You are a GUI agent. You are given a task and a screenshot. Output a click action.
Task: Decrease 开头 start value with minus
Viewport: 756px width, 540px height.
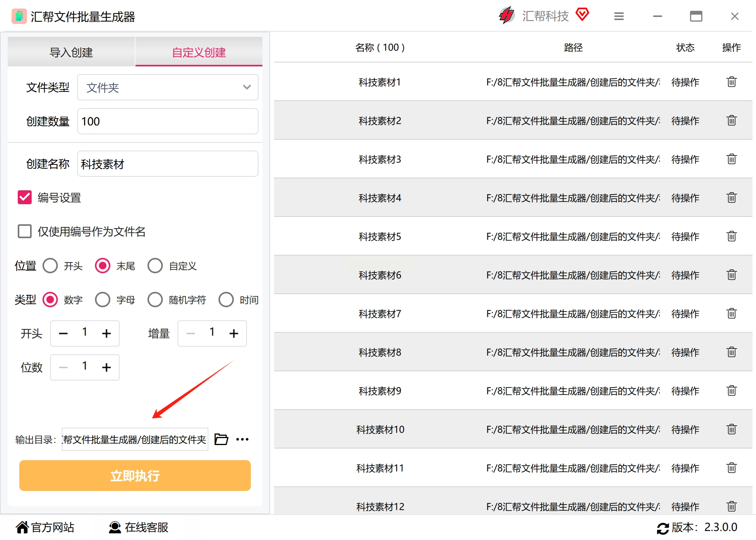coord(63,333)
